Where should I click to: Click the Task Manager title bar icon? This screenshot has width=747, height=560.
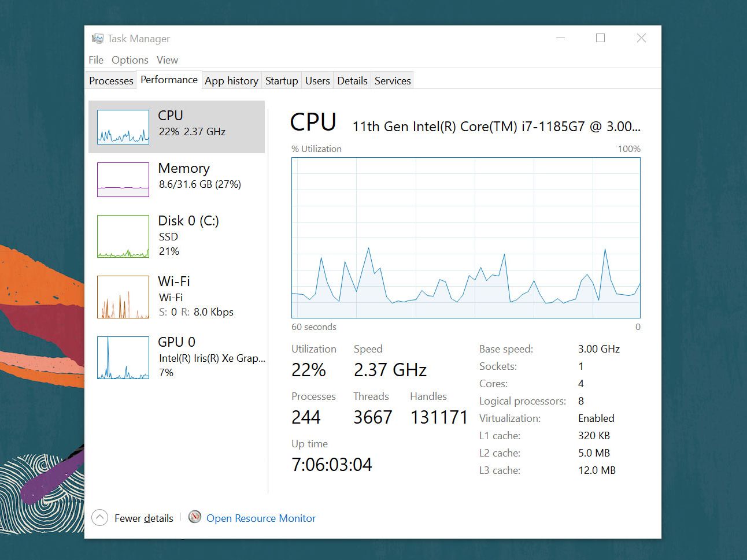[x=97, y=39]
